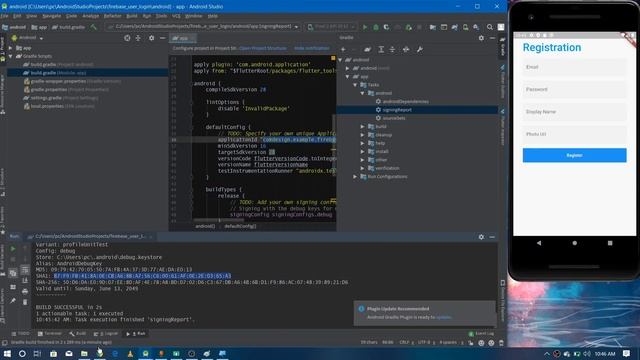This screenshot has width=640, height=360.
Task: Click Display Name field in emulator
Action: (x=574, y=112)
